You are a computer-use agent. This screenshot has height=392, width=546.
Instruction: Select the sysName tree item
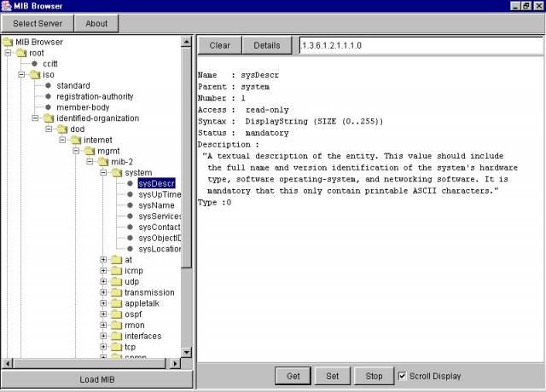click(x=156, y=205)
